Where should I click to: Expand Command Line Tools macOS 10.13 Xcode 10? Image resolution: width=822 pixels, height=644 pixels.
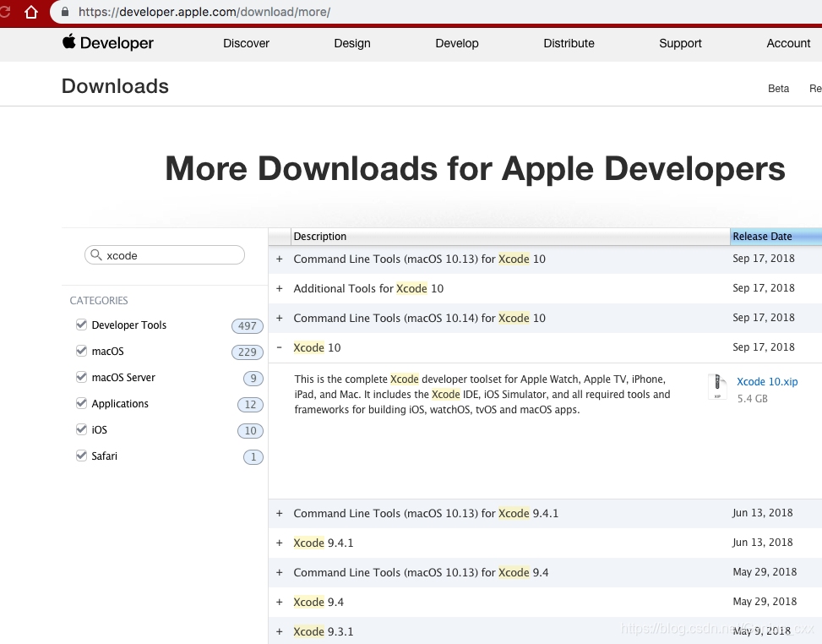280,259
